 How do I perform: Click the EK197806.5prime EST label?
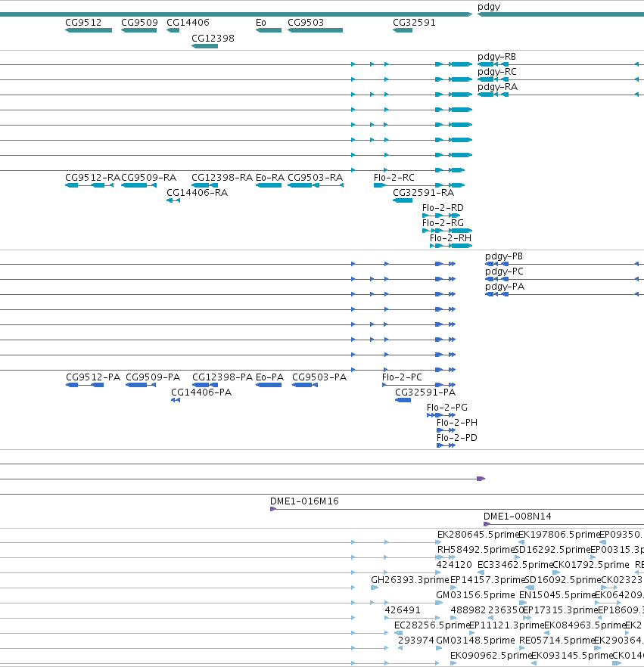click(558, 535)
